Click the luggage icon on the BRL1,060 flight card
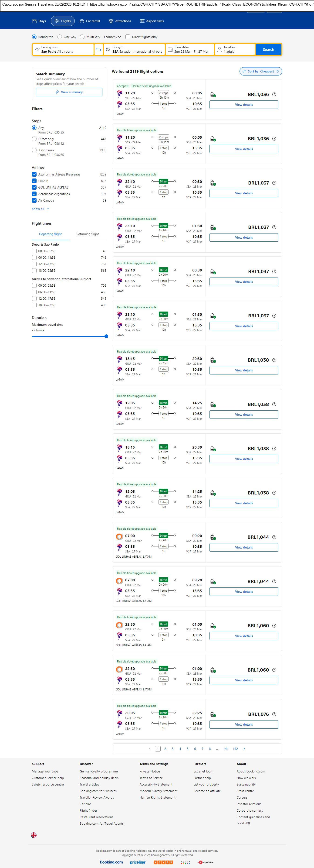314x868 pixels. (213, 626)
